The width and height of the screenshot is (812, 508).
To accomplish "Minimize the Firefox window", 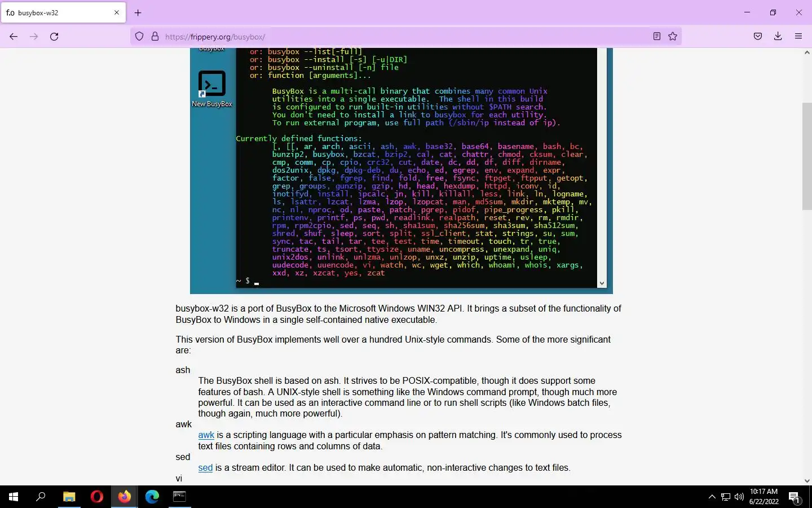I will [x=747, y=12].
